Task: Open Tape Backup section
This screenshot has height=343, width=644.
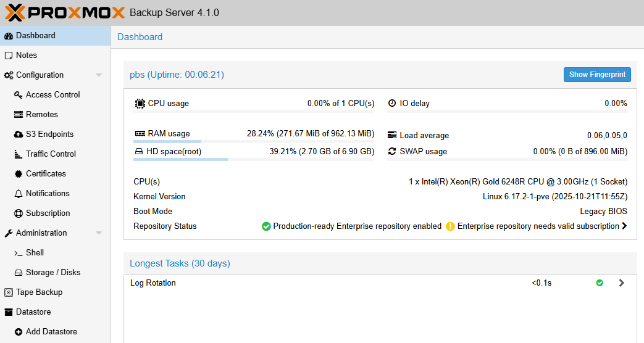Action: pyautogui.click(x=56, y=292)
